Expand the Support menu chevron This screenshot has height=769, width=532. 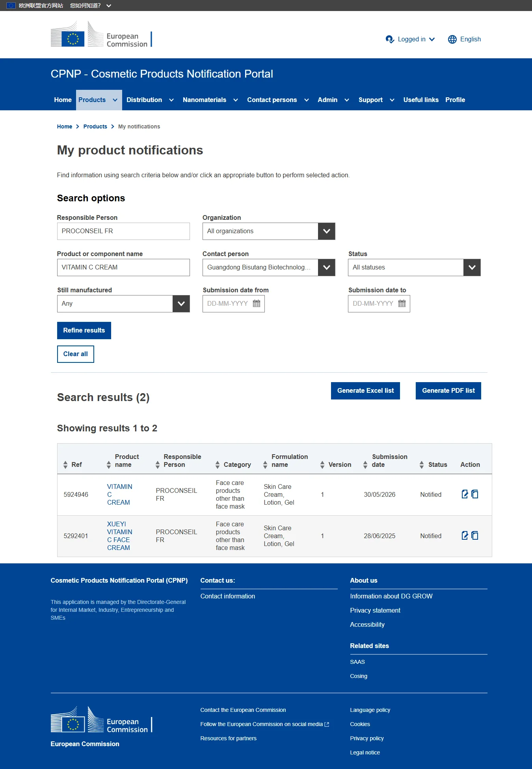(x=392, y=100)
